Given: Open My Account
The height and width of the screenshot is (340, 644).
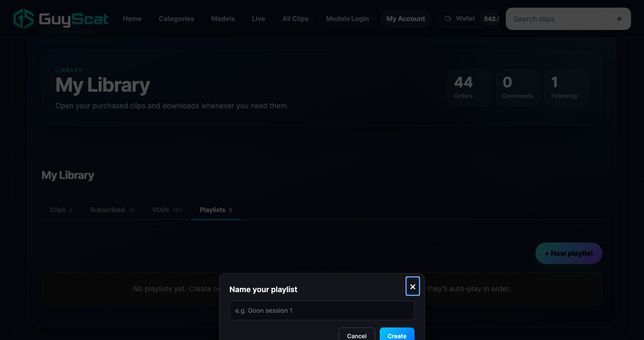Looking at the screenshot, I should pyautogui.click(x=405, y=19).
